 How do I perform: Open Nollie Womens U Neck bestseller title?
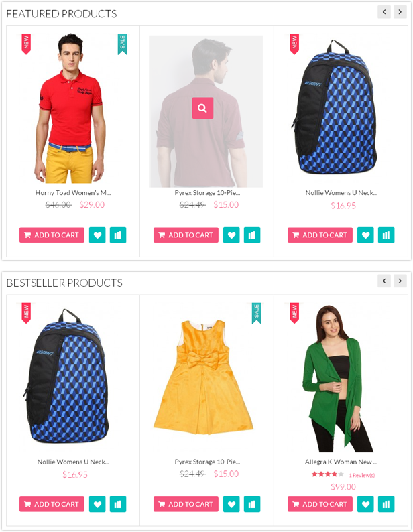pyautogui.click(x=73, y=462)
